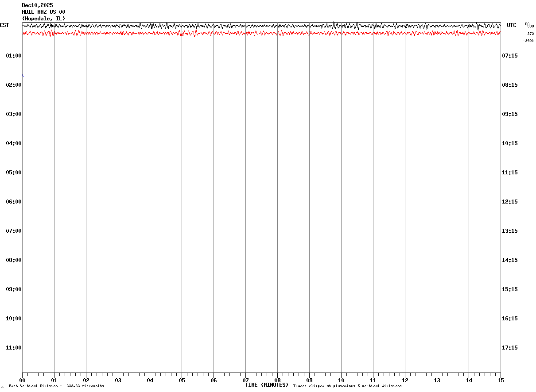
Task: Click the CST timezone label
Action: tap(4, 25)
